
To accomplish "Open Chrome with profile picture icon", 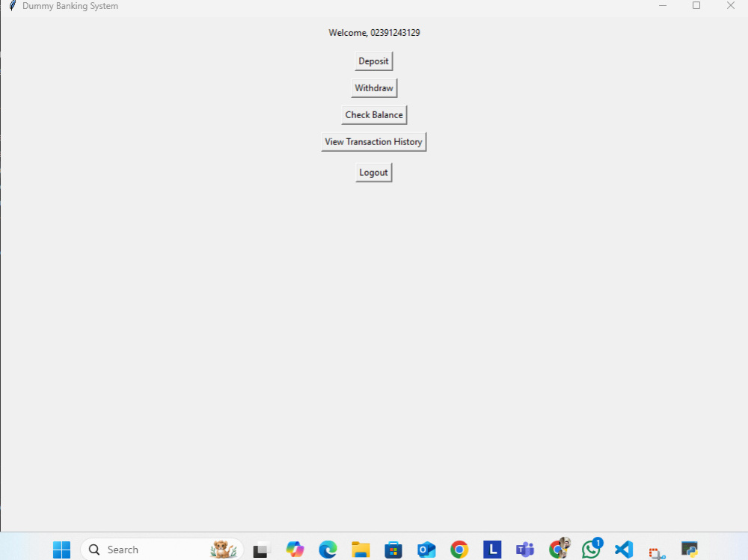I will point(559,549).
